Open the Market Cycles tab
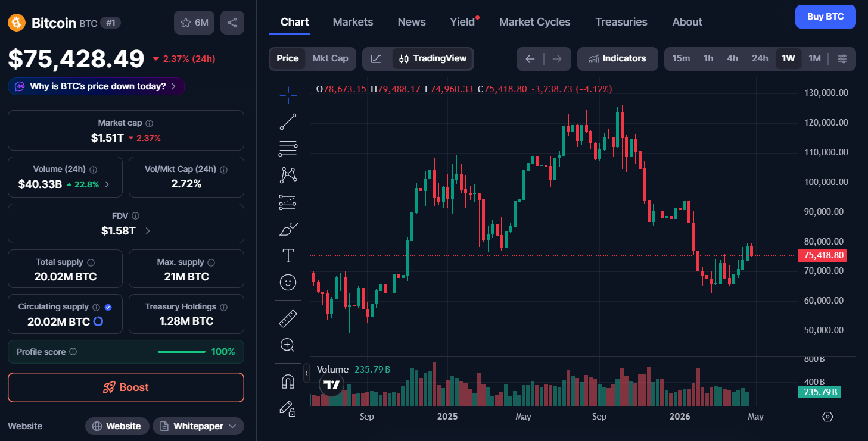The height and width of the screenshot is (441, 868). 534,22
